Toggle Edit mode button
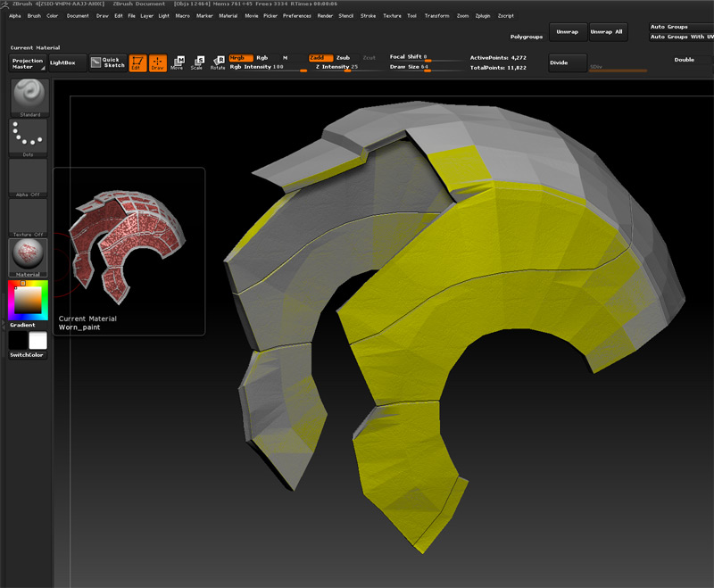The image size is (714, 588). tap(137, 62)
